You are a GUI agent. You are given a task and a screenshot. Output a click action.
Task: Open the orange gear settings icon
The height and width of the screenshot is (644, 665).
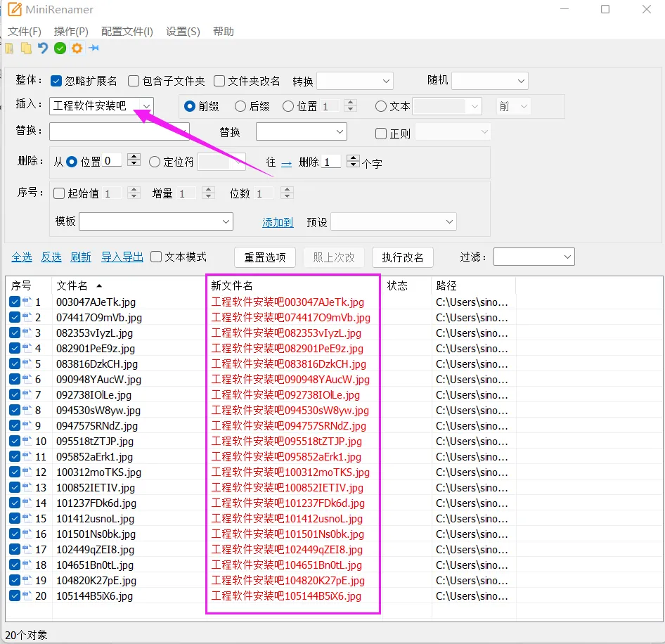(77, 49)
